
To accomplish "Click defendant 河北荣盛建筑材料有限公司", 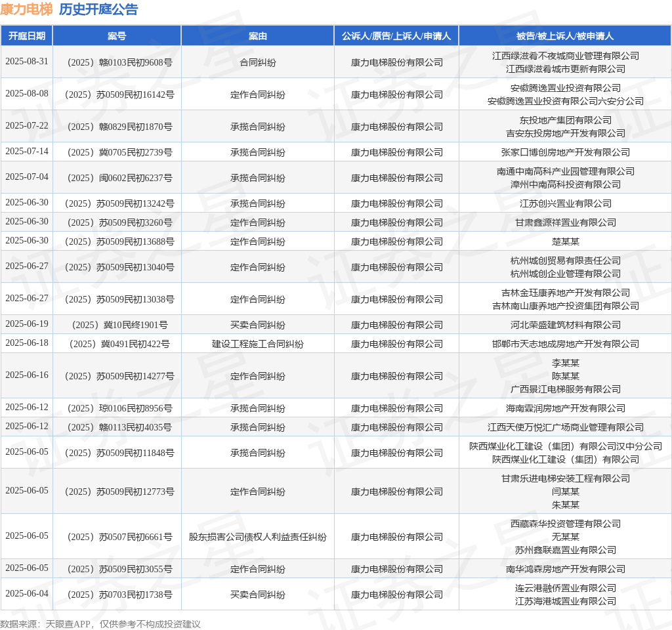I will [565, 325].
